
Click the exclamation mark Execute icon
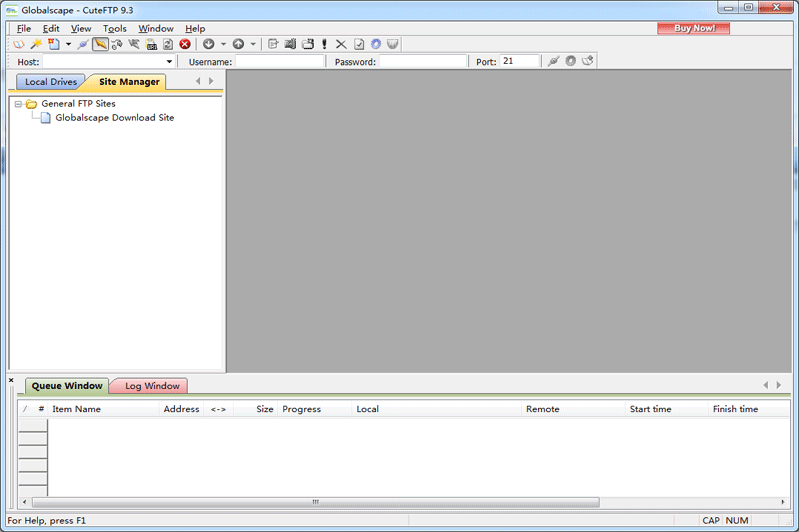pyautogui.click(x=324, y=44)
